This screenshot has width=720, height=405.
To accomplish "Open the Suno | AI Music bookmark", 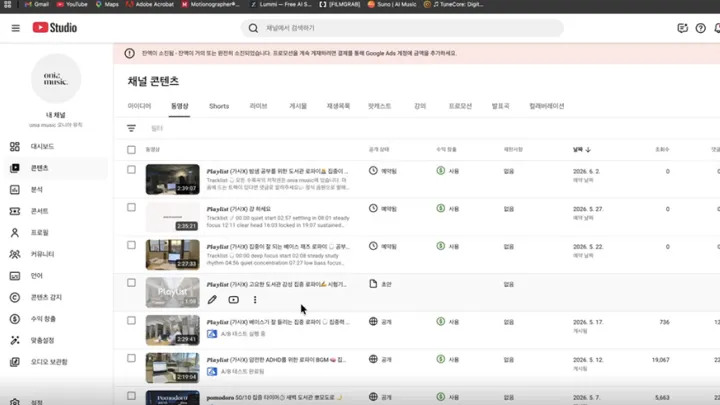I will [x=392, y=4].
